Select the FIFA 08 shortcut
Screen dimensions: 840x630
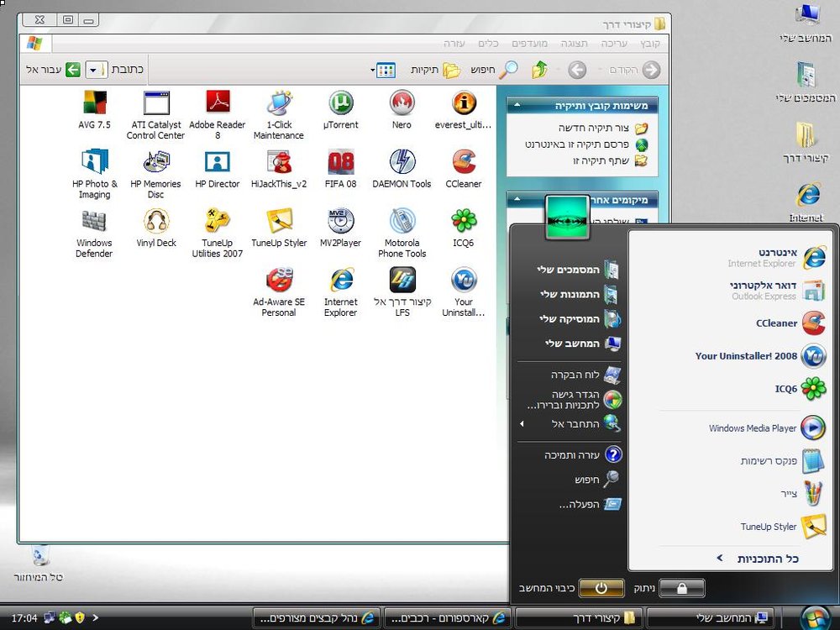click(341, 170)
